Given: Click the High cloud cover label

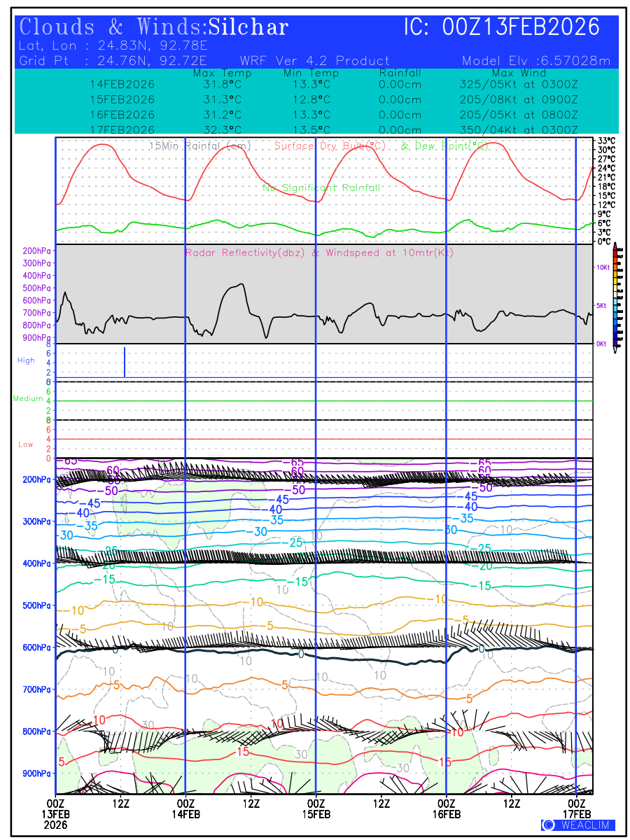Looking at the screenshot, I should [x=26, y=360].
